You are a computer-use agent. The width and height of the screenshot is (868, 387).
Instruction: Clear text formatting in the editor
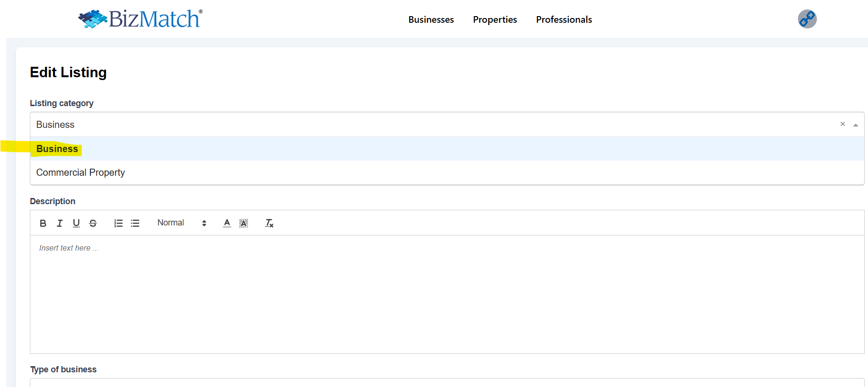[269, 223]
